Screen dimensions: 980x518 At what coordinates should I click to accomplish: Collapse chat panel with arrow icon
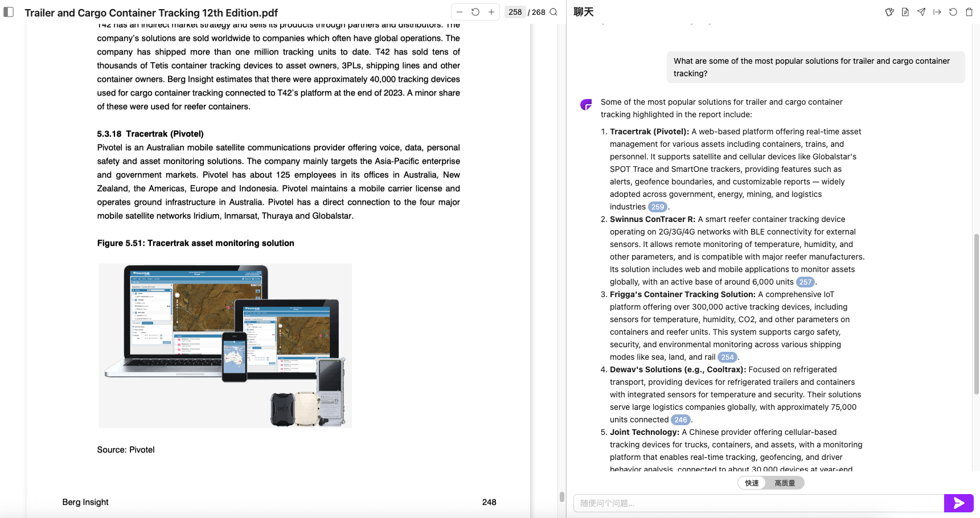tap(937, 12)
